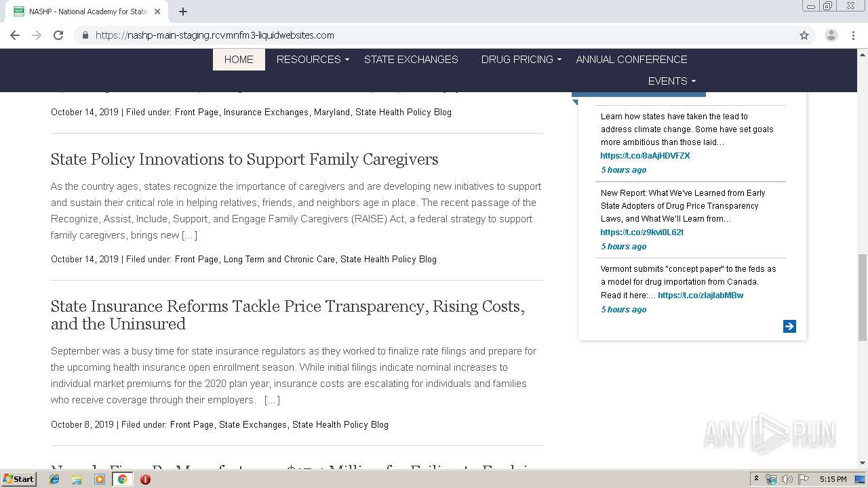Screen dimensions: 868x488
Task: Click the address bar URL
Action: [214, 35]
